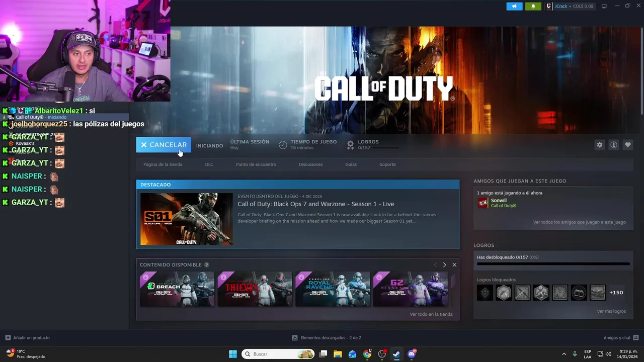Open the Discusiones tab
The width and height of the screenshot is (644, 362).
tap(311, 164)
